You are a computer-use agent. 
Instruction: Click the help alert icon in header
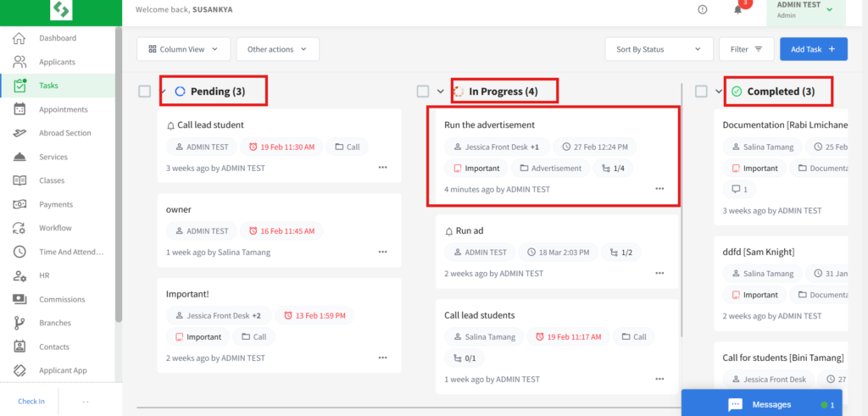pos(702,9)
